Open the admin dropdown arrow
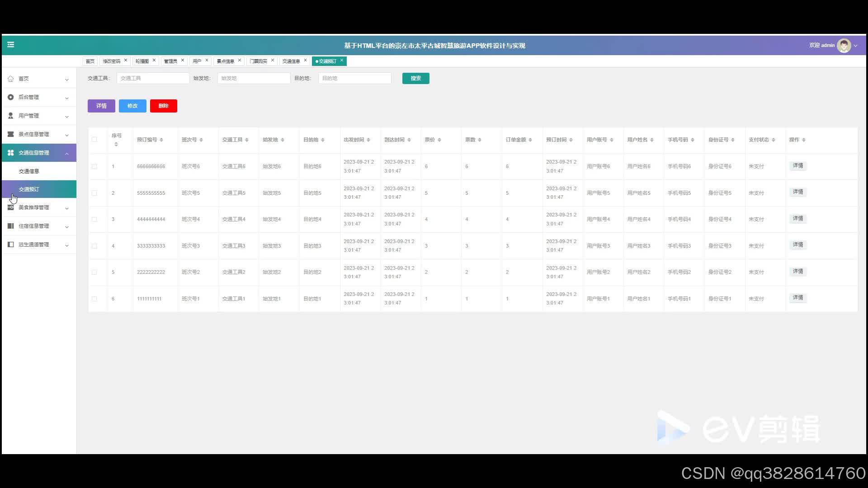Screen dimensions: 868x488 (855, 46)
